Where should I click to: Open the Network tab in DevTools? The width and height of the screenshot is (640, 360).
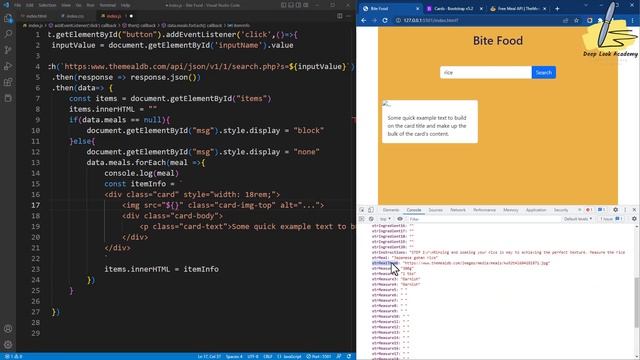click(458, 210)
